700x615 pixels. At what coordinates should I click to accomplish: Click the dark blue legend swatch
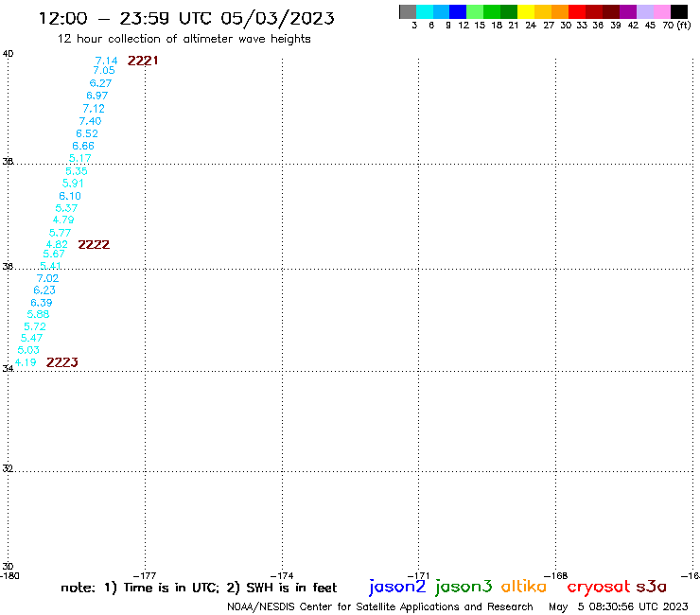point(458,11)
